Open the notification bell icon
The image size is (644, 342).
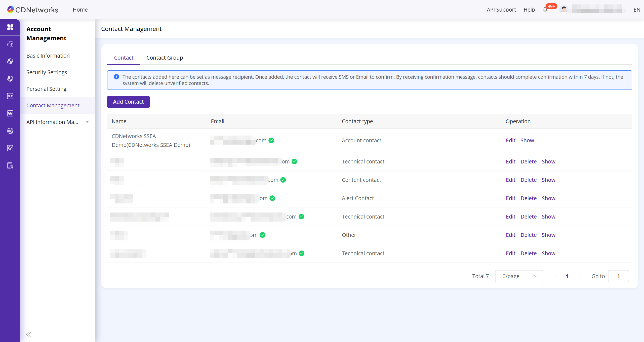click(x=545, y=10)
